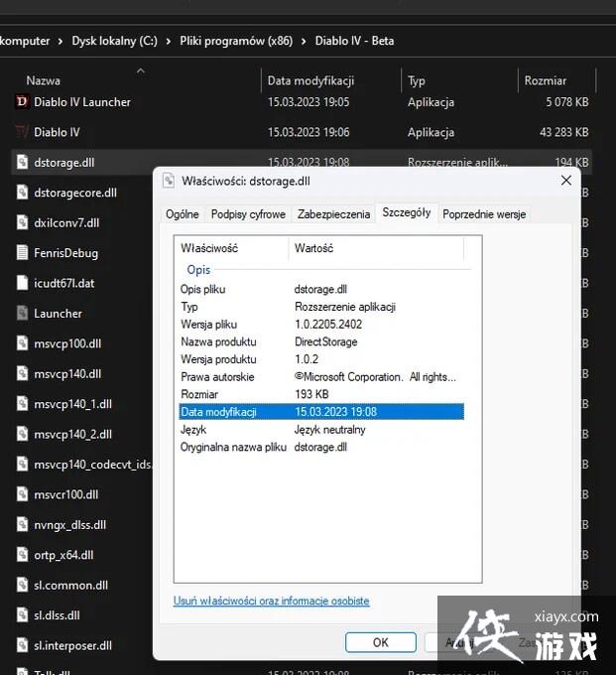Screen dimensions: 616x675
Task: Click the sl.common.dll file icon
Action: (22, 585)
